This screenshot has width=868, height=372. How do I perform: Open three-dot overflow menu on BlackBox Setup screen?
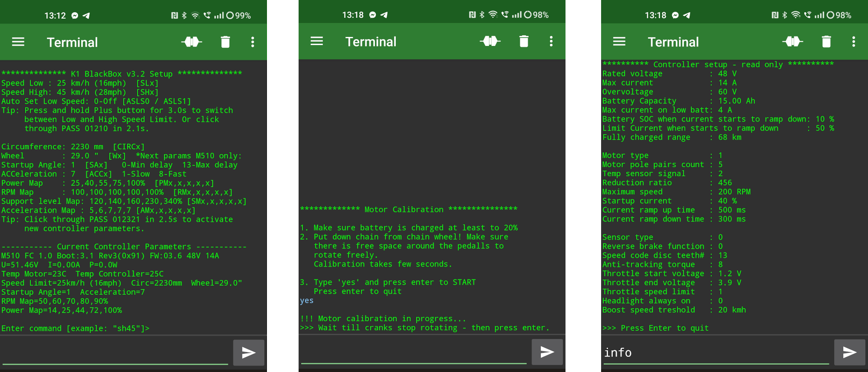click(x=253, y=42)
